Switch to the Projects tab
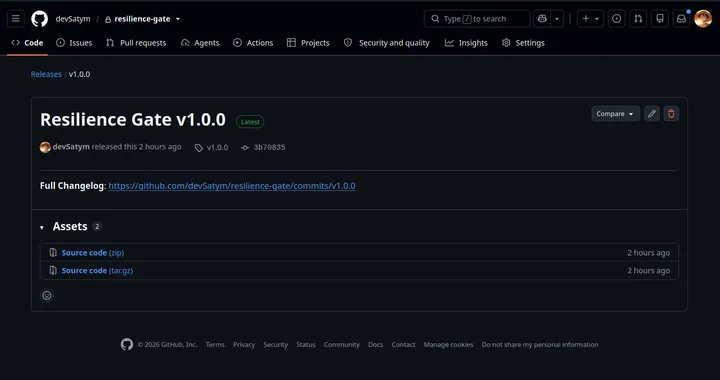This screenshot has height=380, width=720. [308, 43]
